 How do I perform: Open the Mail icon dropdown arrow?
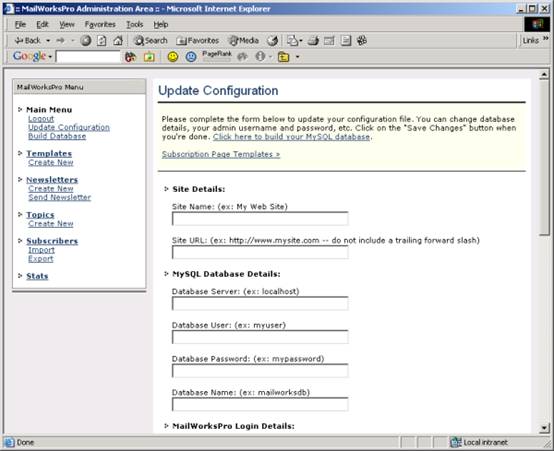tap(301, 41)
